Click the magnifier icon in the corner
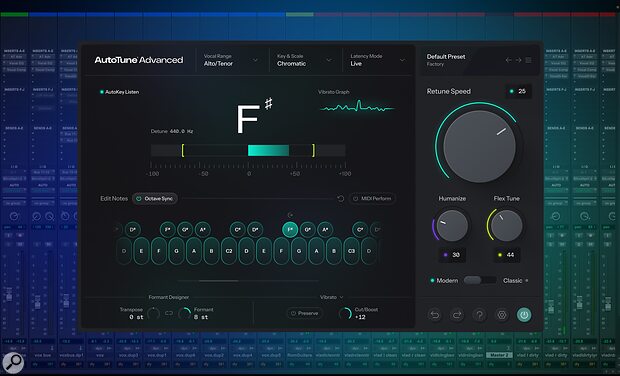 (13, 362)
